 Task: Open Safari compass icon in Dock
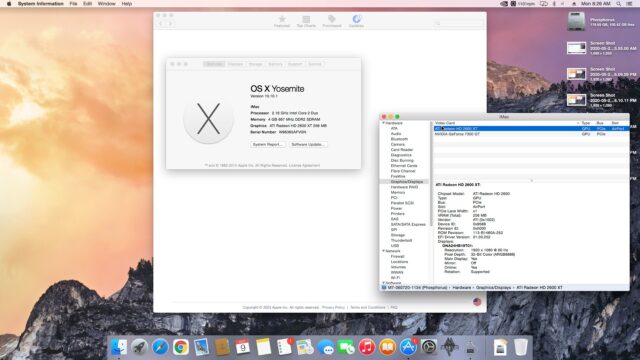click(160, 347)
